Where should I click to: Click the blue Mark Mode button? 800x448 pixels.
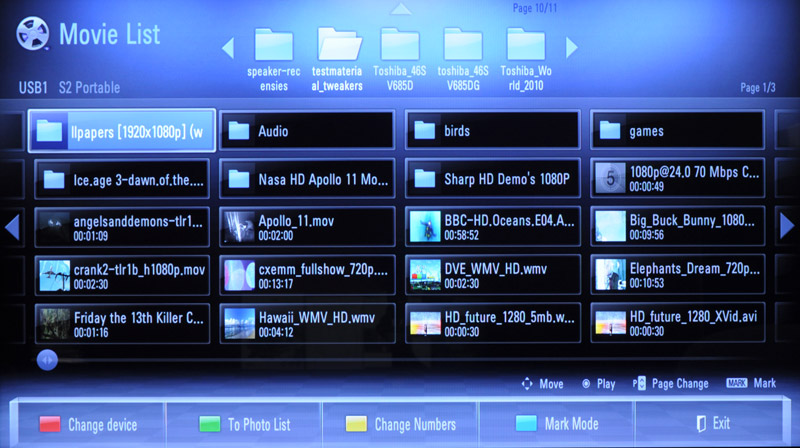click(557, 424)
